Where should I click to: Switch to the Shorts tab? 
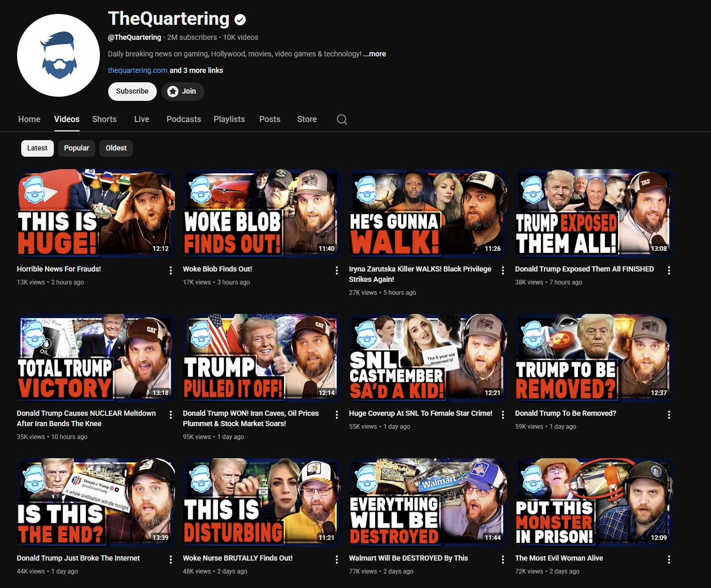(104, 119)
